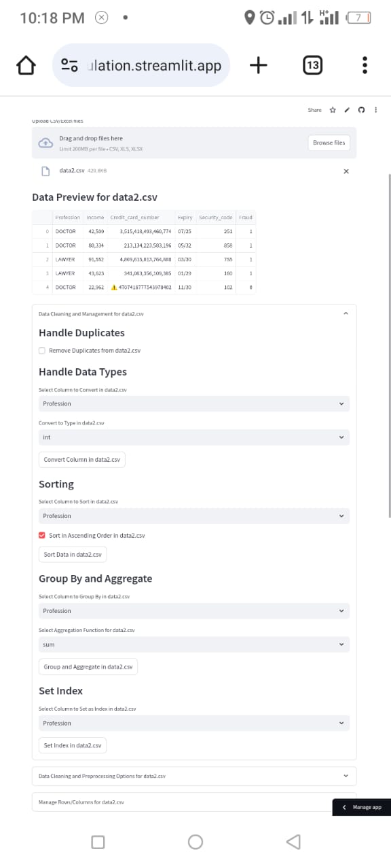Open Convert to Type dropdown showing int
This screenshot has width=391, height=868.
pos(194,437)
